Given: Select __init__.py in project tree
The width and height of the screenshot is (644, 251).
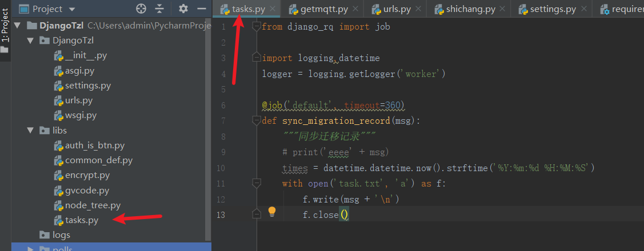Looking at the screenshot, I should pyautogui.click(x=86, y=55).
